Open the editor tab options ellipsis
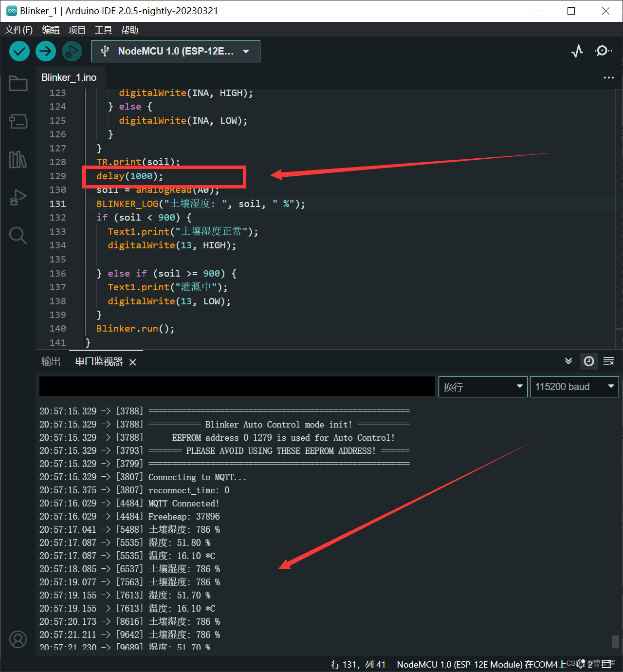The height and width of the screenshot is (672, 623). point(608,77)
